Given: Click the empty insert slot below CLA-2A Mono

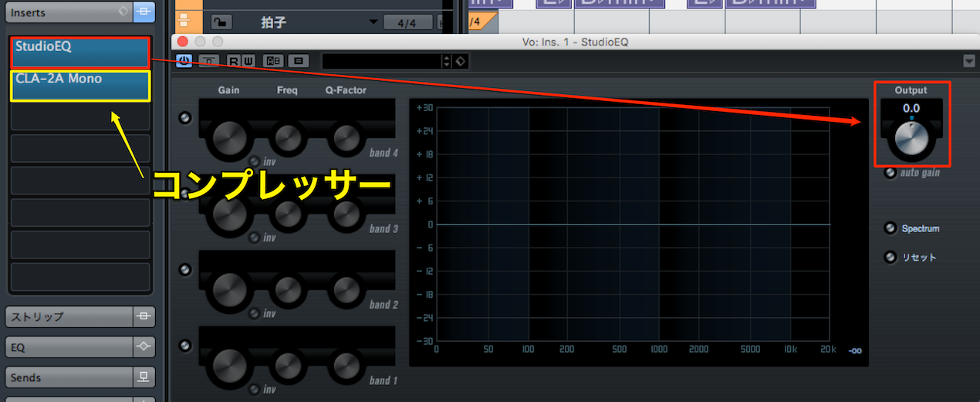Looking at the screenshot, I should 80,117.
